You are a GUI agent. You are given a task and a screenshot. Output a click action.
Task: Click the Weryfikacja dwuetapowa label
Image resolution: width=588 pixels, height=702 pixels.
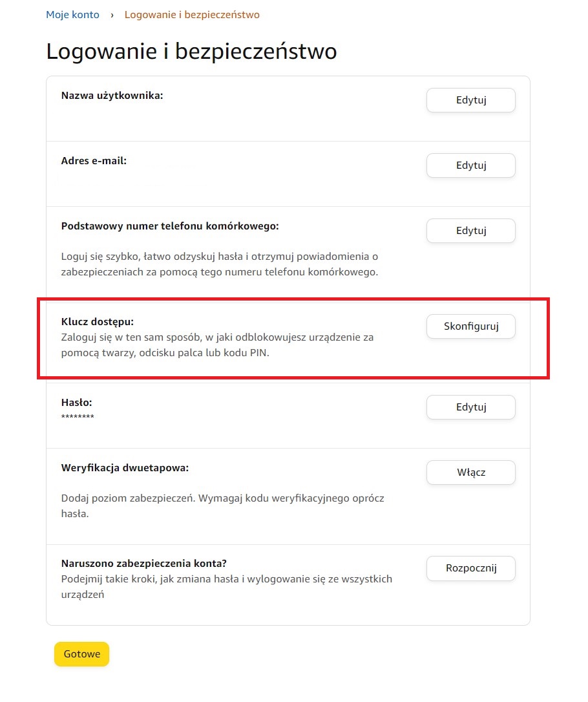tap(125, 468)
